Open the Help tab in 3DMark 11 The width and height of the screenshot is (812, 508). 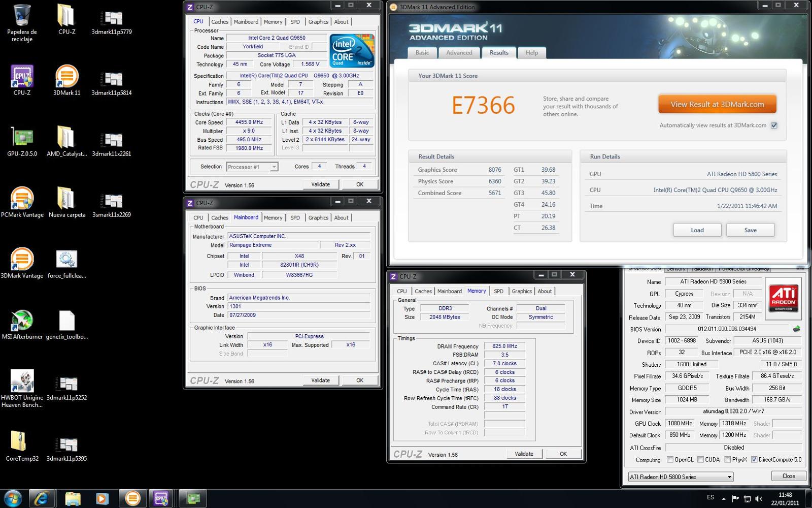point(532,53)
